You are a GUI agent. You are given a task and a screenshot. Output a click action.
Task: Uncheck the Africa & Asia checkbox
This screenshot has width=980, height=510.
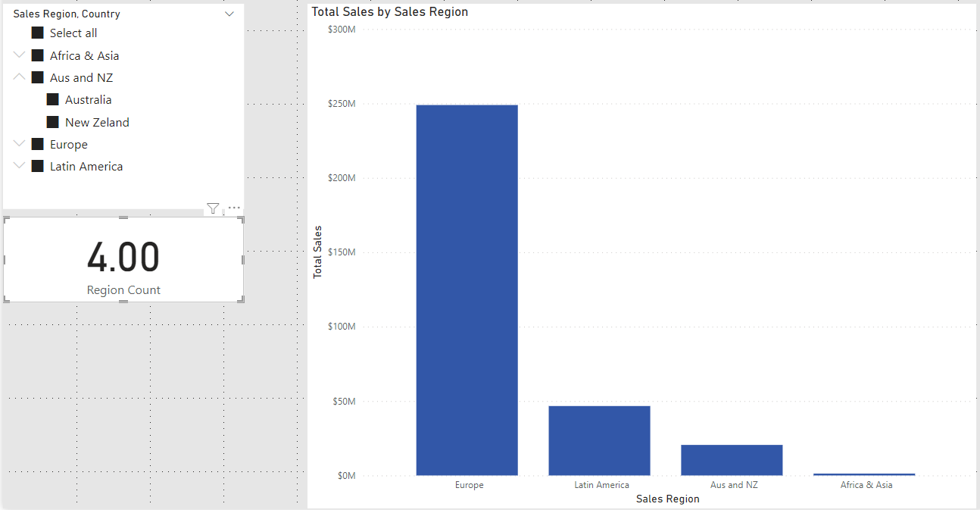[37, 55]
